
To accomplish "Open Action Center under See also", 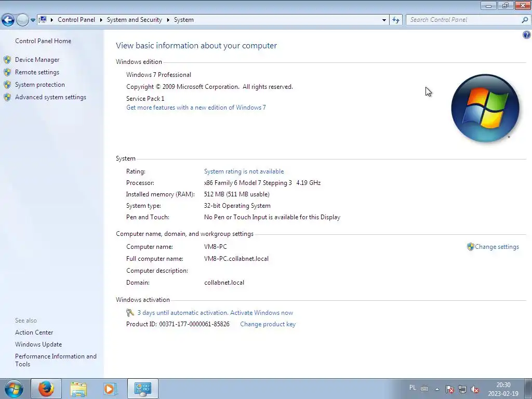I will (x=34, y=332).
